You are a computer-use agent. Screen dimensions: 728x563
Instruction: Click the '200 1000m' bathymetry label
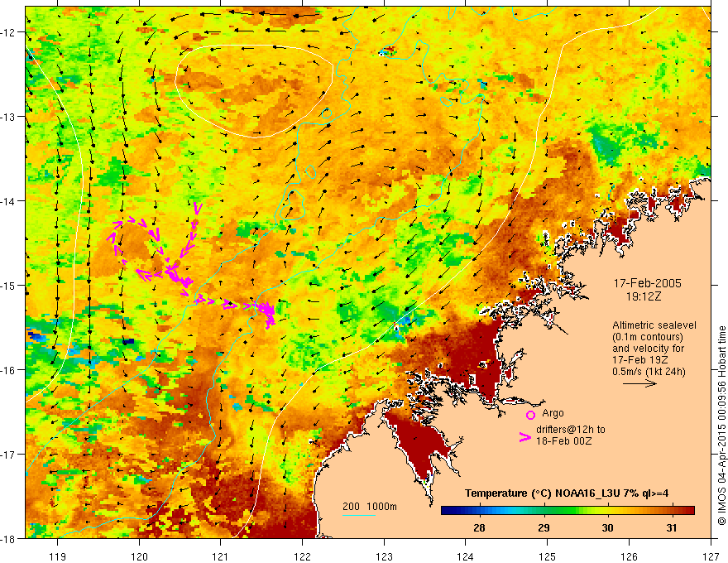(370, 507)
